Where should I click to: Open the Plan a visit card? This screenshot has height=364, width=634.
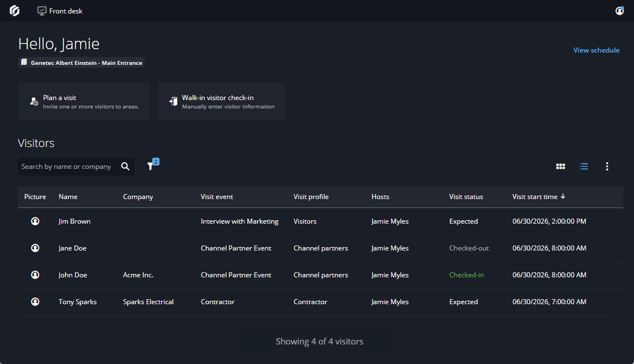[x=84, y=101]
